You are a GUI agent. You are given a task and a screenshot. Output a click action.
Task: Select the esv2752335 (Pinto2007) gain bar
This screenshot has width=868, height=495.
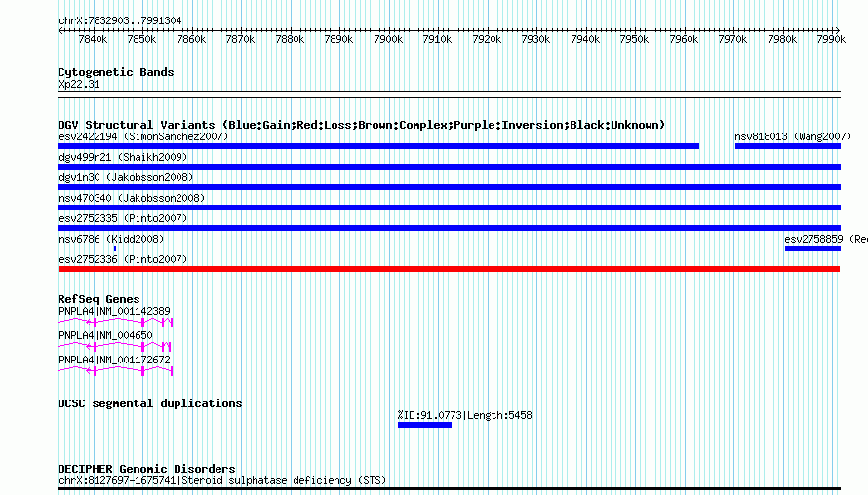[x=449, y=228]
